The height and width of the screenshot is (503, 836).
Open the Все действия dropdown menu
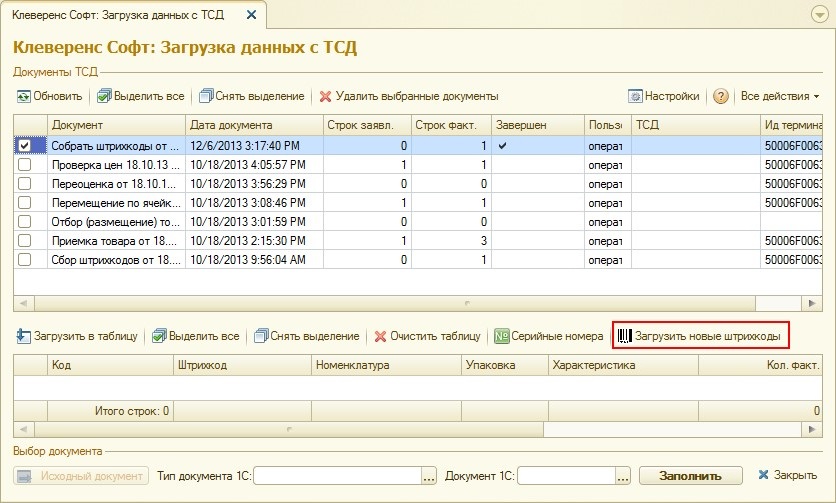point(780,97)
